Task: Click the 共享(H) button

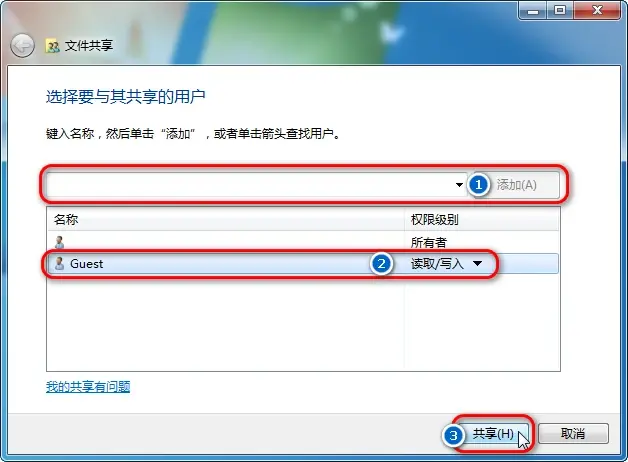Action: [493, 434]
